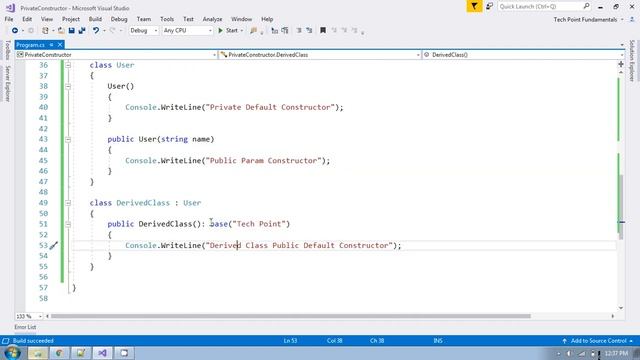640x360 pixels.
Task: Open the Toolbox side panel tab
Action: pos(7,51)
